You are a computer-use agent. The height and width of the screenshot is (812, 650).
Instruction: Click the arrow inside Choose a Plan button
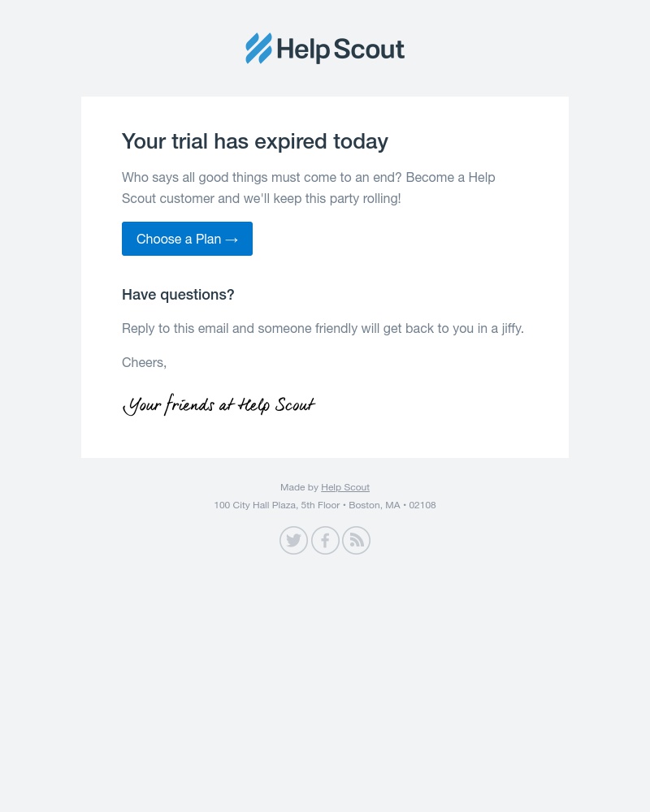(232, 239)
